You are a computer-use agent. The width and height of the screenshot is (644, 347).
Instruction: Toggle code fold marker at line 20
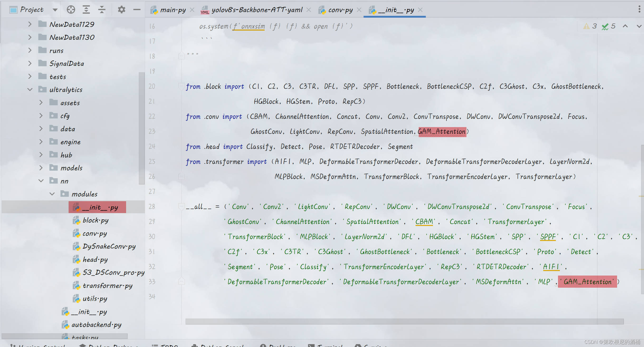point(182,86)
